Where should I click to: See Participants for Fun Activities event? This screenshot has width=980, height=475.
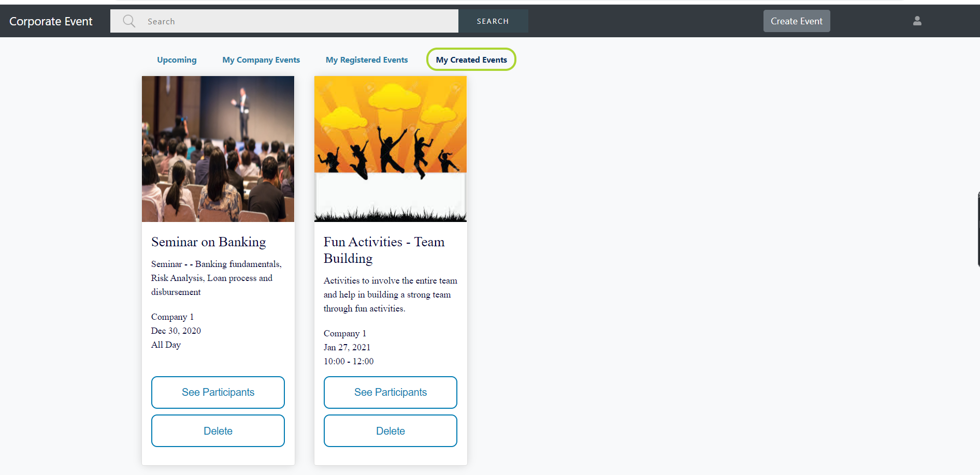(391, 392)
